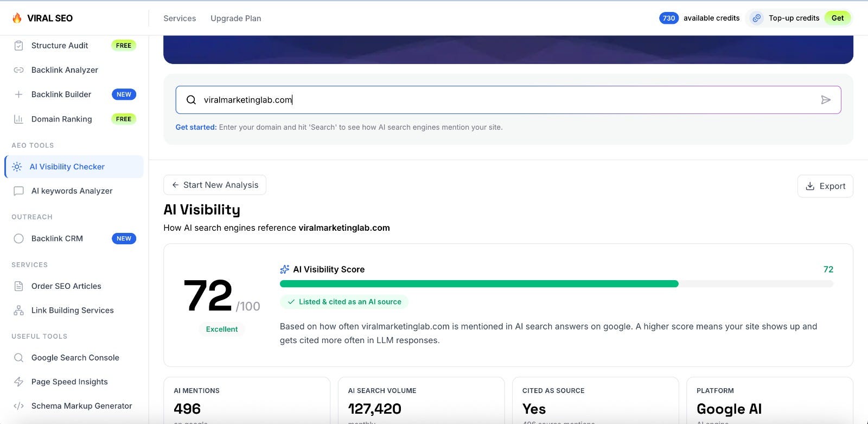Click the Export download icon
868x424 pixels.
810,186
